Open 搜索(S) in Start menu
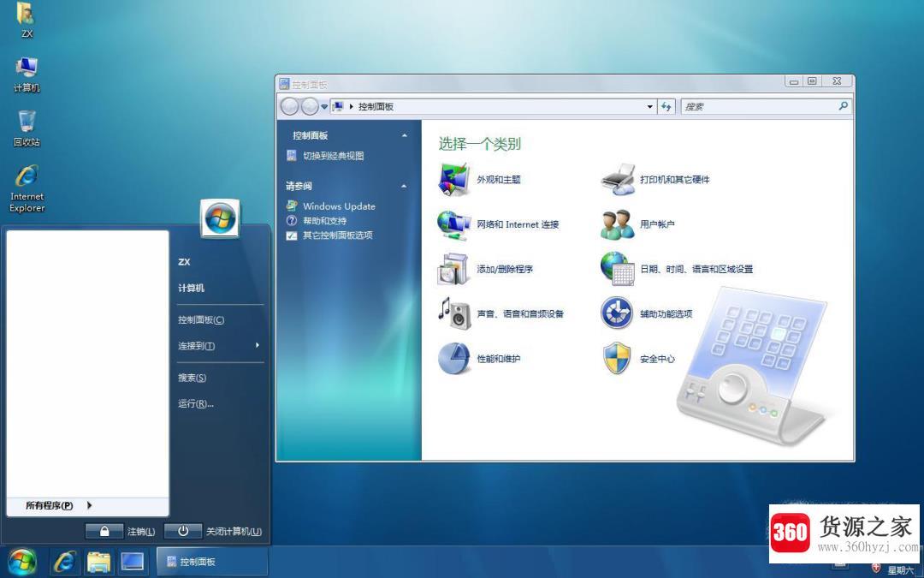The height and width of the screenshot is (578, 924). pyautogui.click(x=192, y=378)
